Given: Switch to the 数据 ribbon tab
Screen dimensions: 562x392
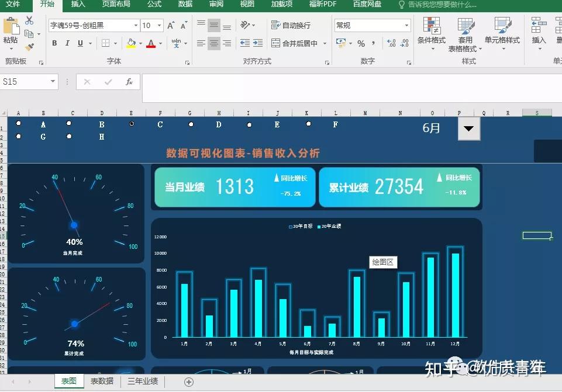Looking at the screenshot, I should pyautogui.click(x=185, y=4).
